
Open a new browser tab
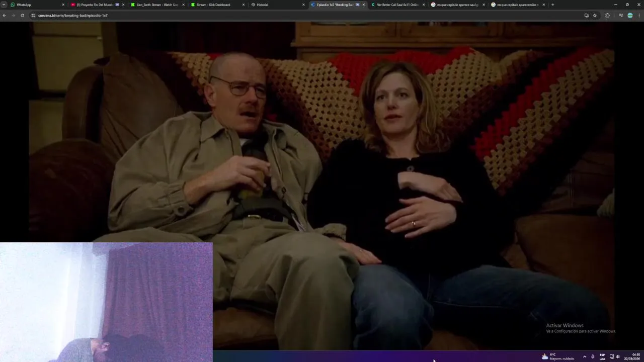(x=552, y=5)
